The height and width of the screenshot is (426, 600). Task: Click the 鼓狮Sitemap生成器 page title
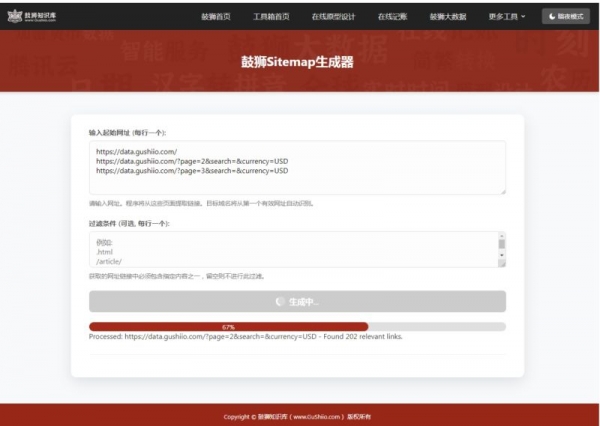pos(297,62)
